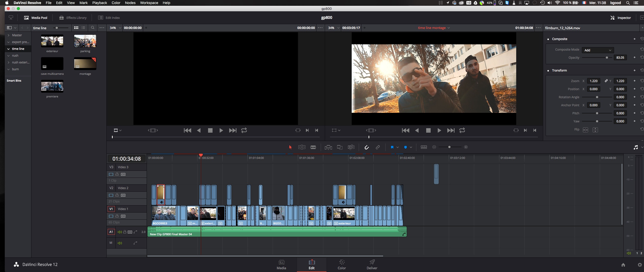Select the 'parking' timeline thumbnail
The image size is (644, 272).
85,42
